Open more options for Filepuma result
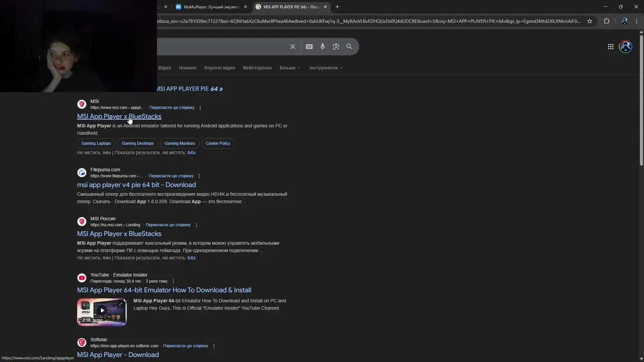The width and height of the screenshot is (644, 362). pos(199,176)
